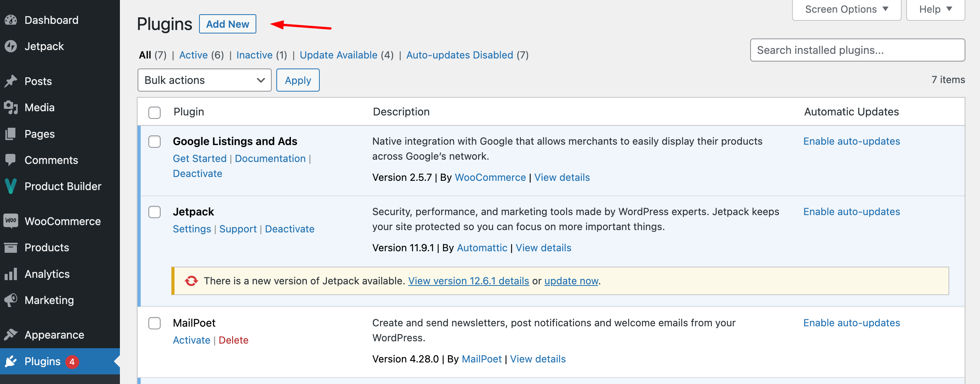Click the Add New plugin button
This screenshot has height=384, width=980.
[228, 24]
